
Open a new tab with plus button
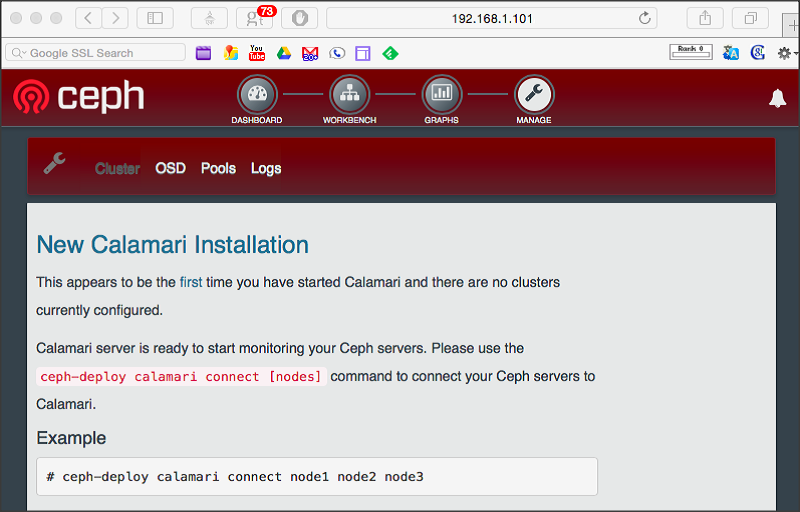[x=793, y=25]
